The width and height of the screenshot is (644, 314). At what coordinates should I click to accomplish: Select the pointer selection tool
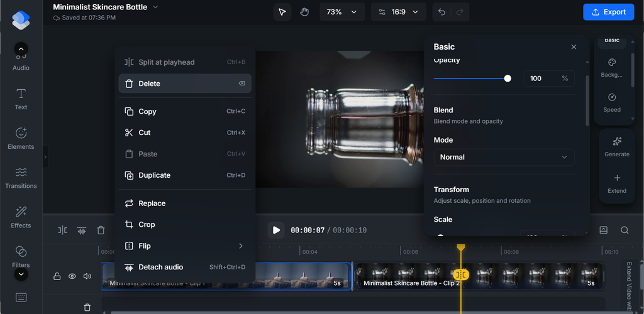[x=282, y=12]
